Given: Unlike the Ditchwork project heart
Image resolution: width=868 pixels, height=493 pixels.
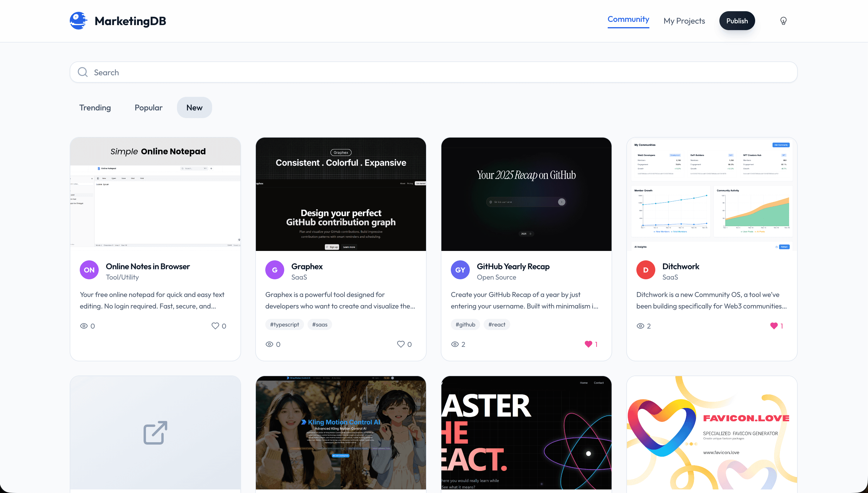Looking at the screenshot, I should click(773, 326).
